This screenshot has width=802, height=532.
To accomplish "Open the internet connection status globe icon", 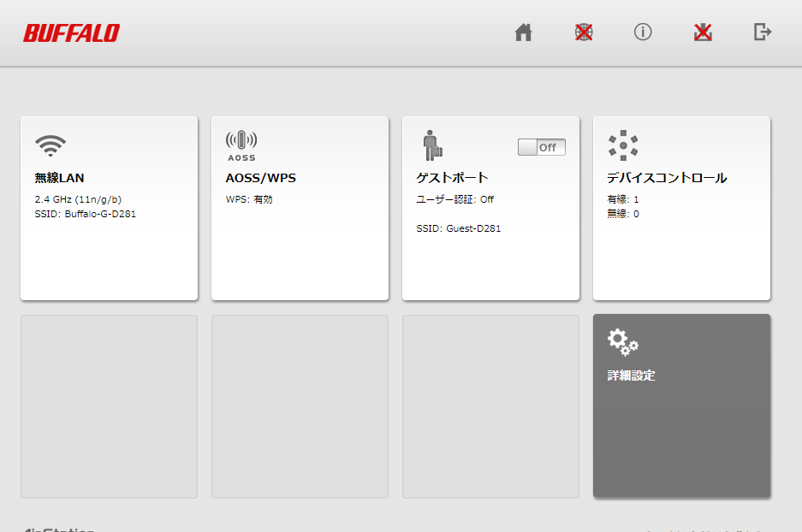I will [584, 33].
